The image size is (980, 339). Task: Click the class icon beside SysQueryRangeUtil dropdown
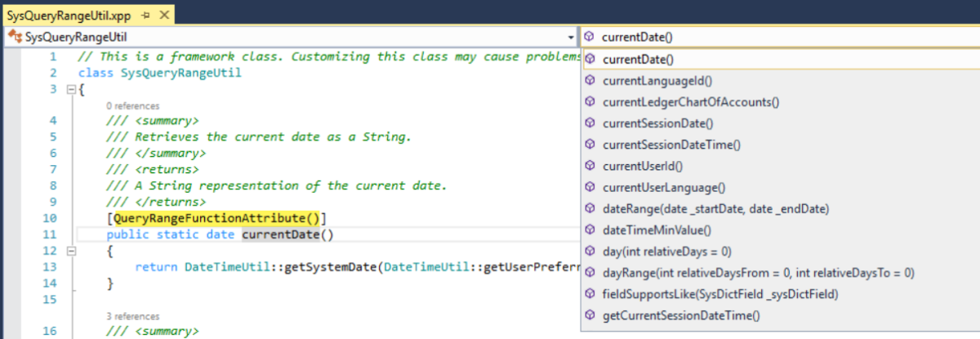pos(14,38)
